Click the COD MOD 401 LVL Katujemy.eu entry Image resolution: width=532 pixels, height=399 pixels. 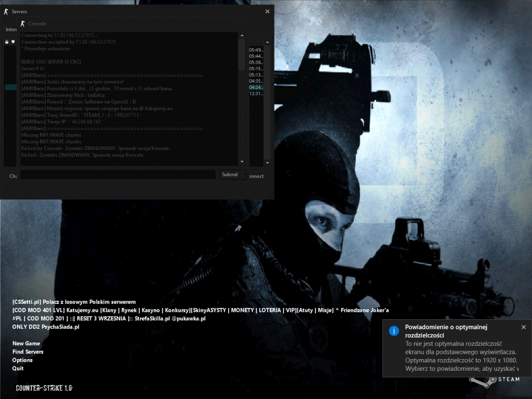[x=201, y=310]
